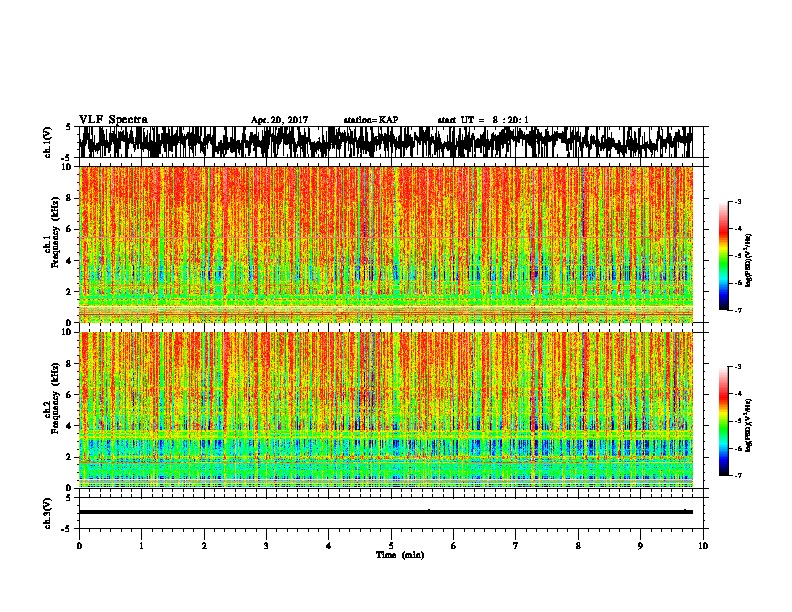
Task: Click the ch.1 frequency axis "8" tick label
Action: click(69, 198)
